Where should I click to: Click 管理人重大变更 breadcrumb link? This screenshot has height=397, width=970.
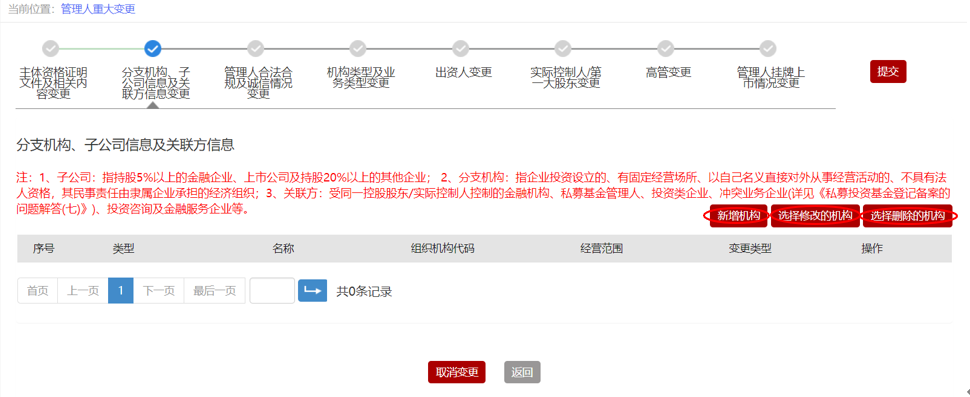point(98,9)
